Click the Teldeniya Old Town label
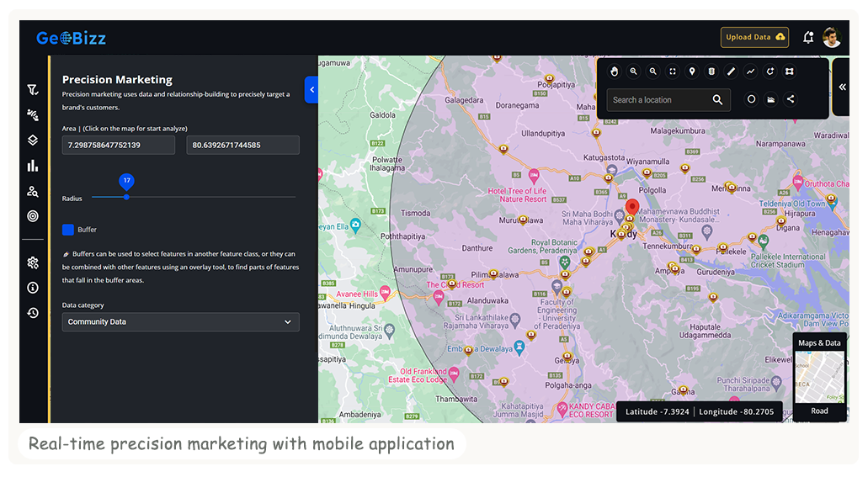The height and width of the screenshot is (477, 868). (x=792, y=204)
